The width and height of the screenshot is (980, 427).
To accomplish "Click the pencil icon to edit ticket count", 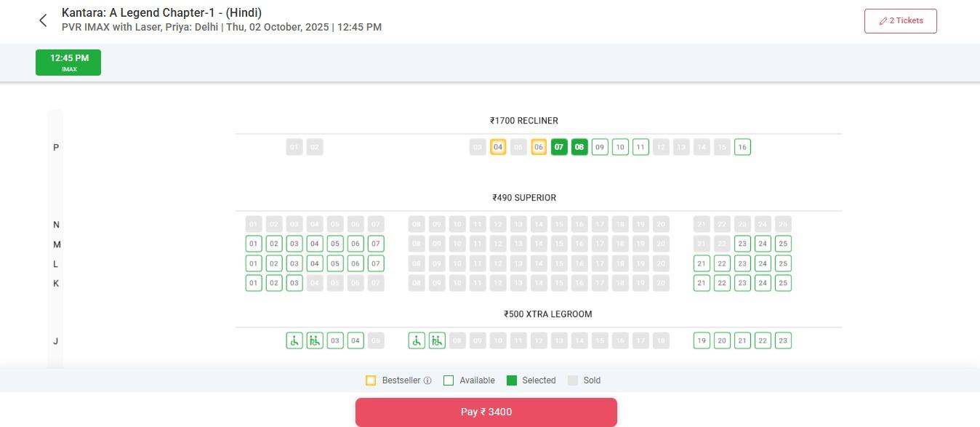I will [x=883, y=21].
